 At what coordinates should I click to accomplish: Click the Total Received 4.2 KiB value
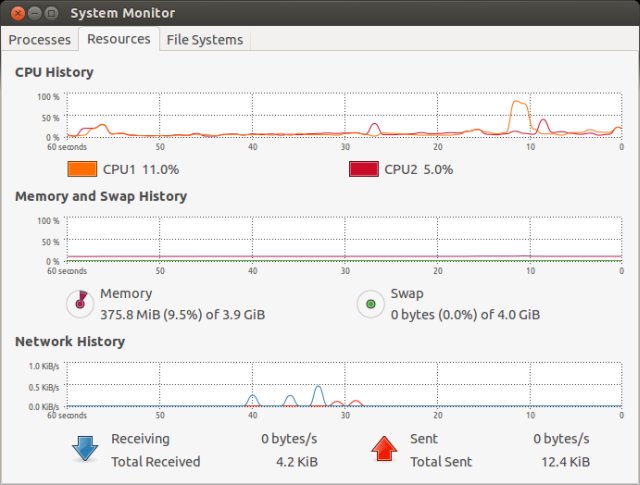point(297,462)
